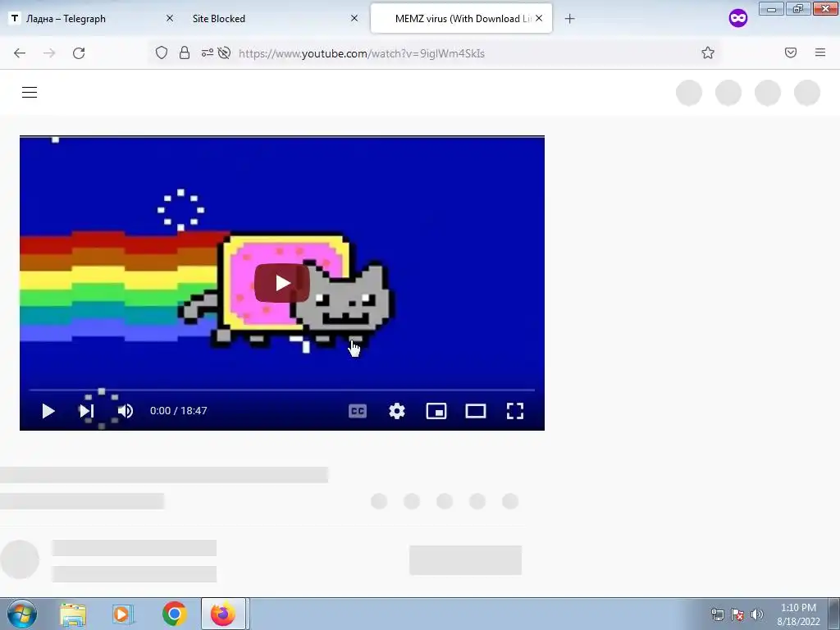The height and width of the screenshot is (630, 840).
Task: Play the video using the control bar play icon
Action: point(48,411)
